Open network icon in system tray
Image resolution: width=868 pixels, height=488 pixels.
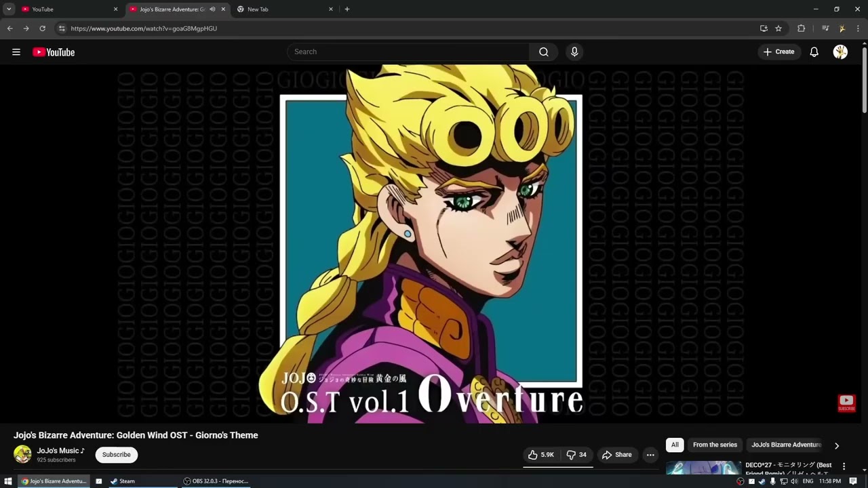click(x=783, y=481)
